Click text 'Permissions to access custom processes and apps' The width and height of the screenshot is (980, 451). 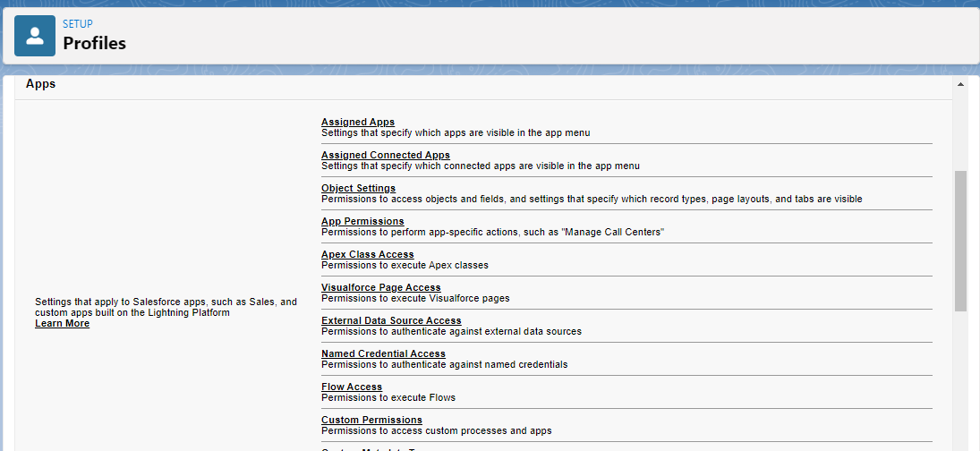click(x=436, y=430)
